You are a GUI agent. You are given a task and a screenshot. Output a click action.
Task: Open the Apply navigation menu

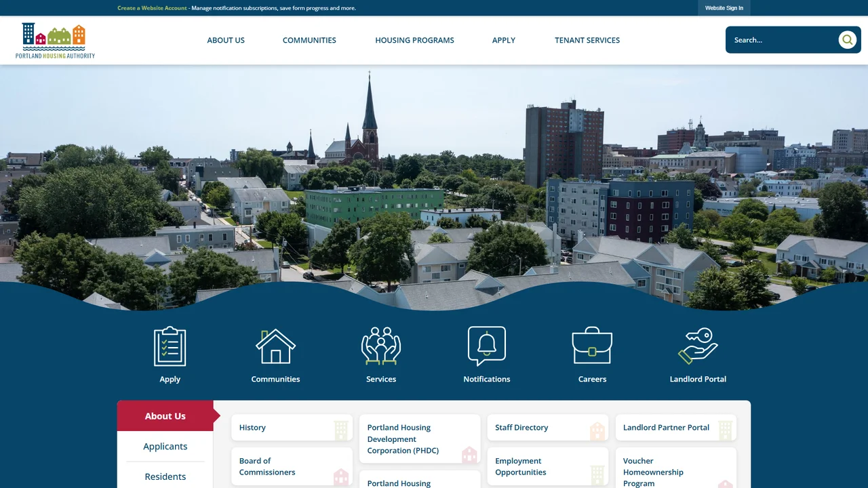[504, 40]
